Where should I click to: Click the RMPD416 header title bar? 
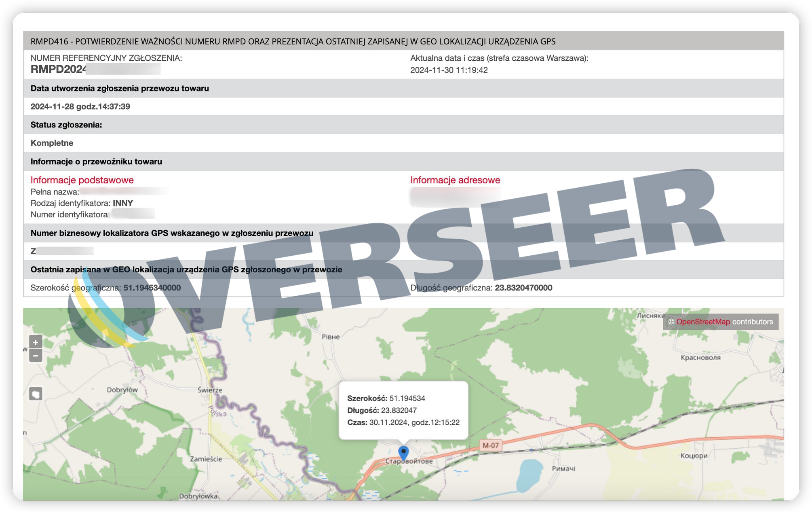(x=403, y=41)
